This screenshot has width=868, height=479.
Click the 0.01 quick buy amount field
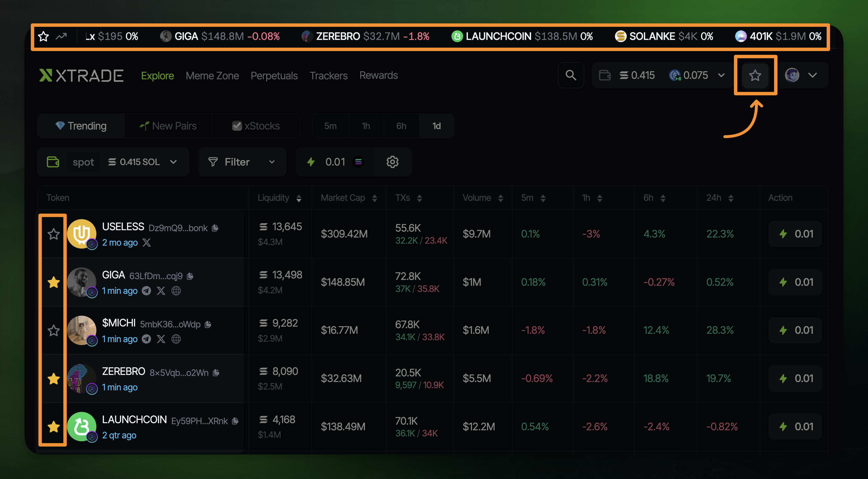tap(335, 162)
